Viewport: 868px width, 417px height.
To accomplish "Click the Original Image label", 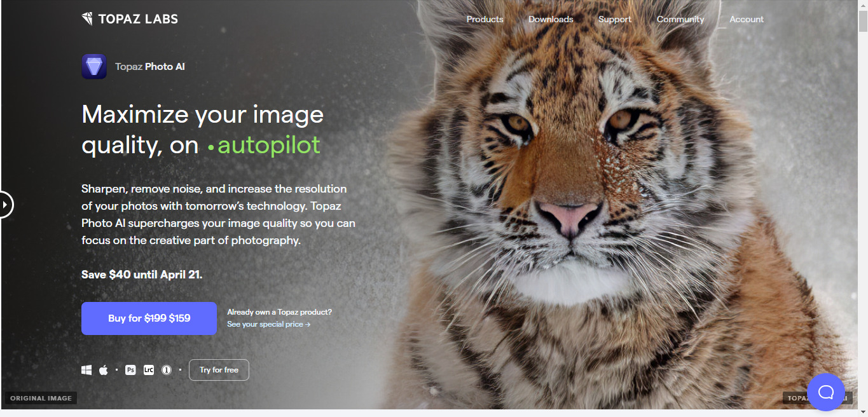I will tap(41, 399).
